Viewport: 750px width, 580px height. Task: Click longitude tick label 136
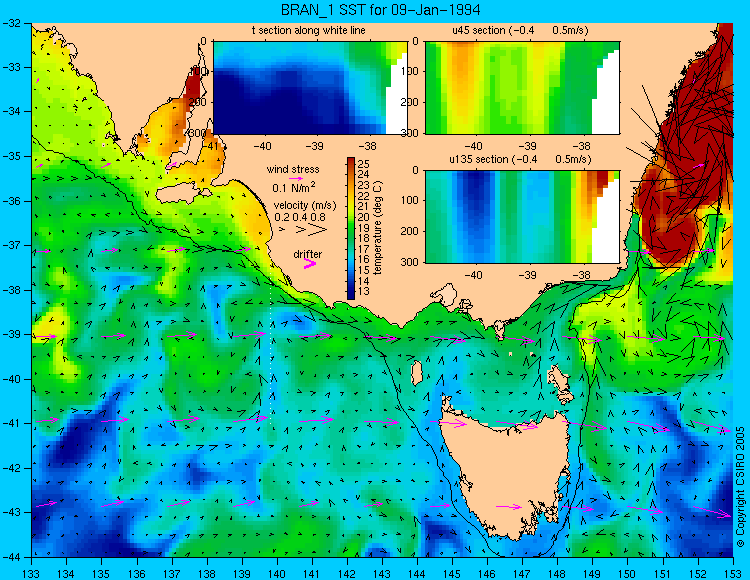[136, 573]
